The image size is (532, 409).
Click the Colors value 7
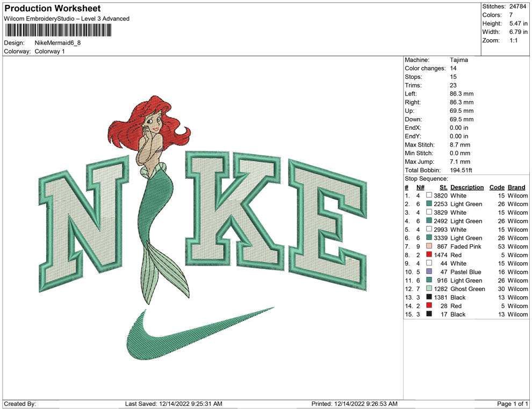pyautogui.click(x=511, y=15)
